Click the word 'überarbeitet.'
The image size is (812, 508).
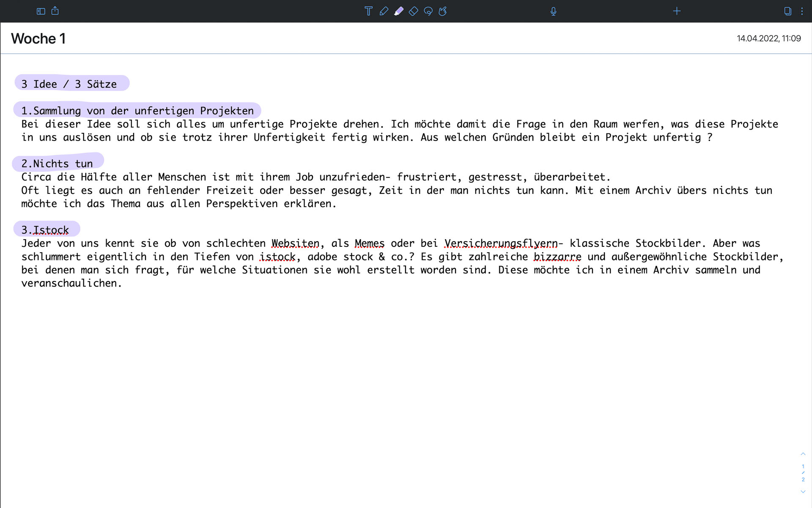[572, 177]
